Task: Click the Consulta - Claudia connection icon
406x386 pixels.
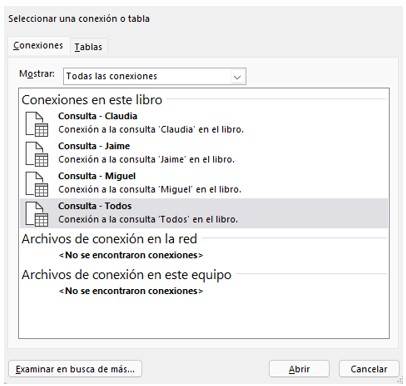Action: pos(37,124)
